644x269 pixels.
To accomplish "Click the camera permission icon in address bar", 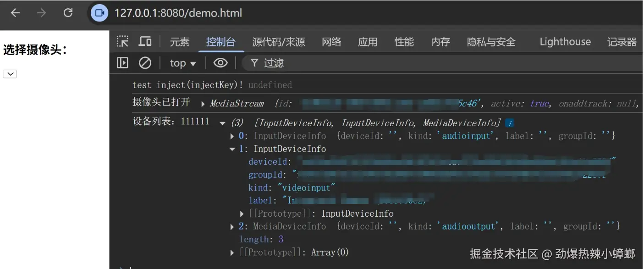I will 99,13.
